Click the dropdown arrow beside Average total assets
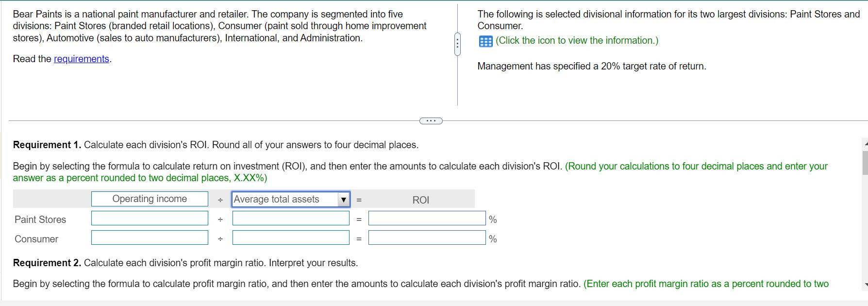The width and height of the screenshot is (868, 306). click(344, 200)
